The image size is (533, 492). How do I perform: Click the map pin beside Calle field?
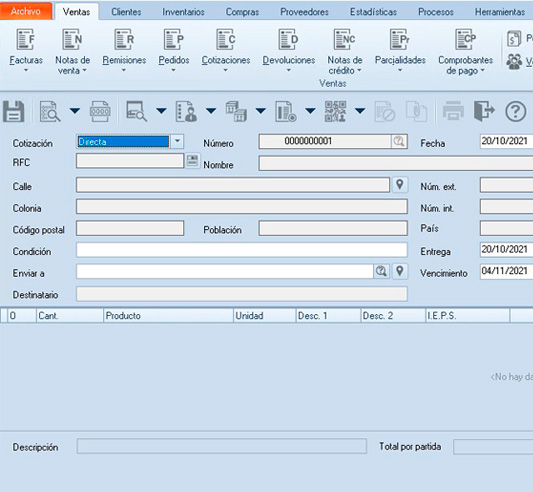pyautogui.click(x=400, y=185)
